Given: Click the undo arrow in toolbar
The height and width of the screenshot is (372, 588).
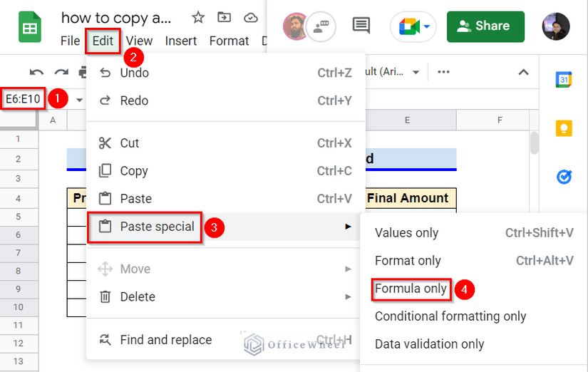Looking at the screenshot, I should point(36,72).
